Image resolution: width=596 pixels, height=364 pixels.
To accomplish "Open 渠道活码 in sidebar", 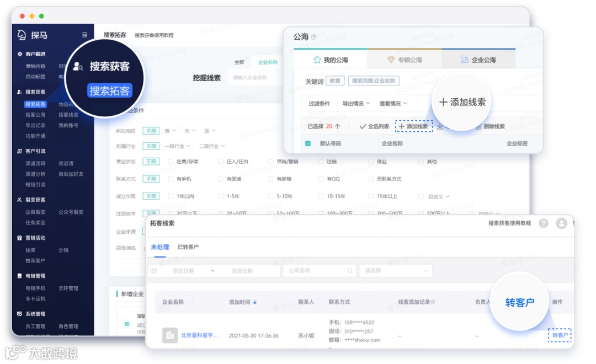I will [x=35, y=163].
